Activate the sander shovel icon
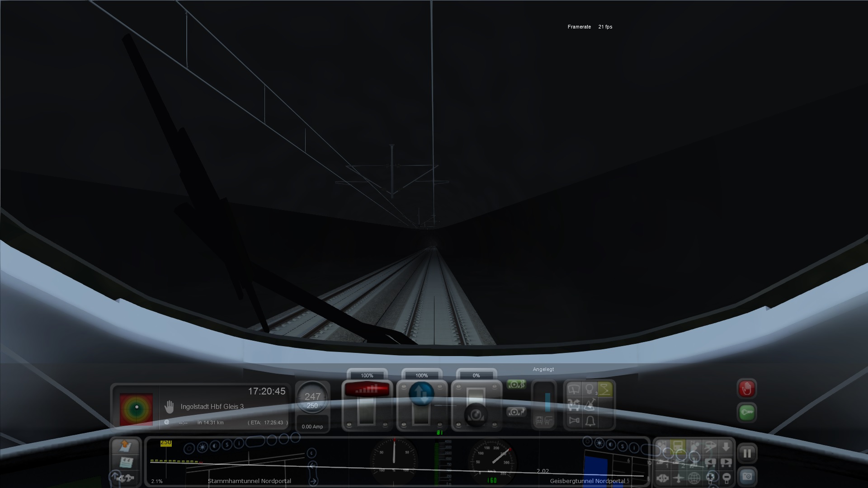The height and width of the screenshot is (488, 868). pyautogui.click(x=590, y=405)
